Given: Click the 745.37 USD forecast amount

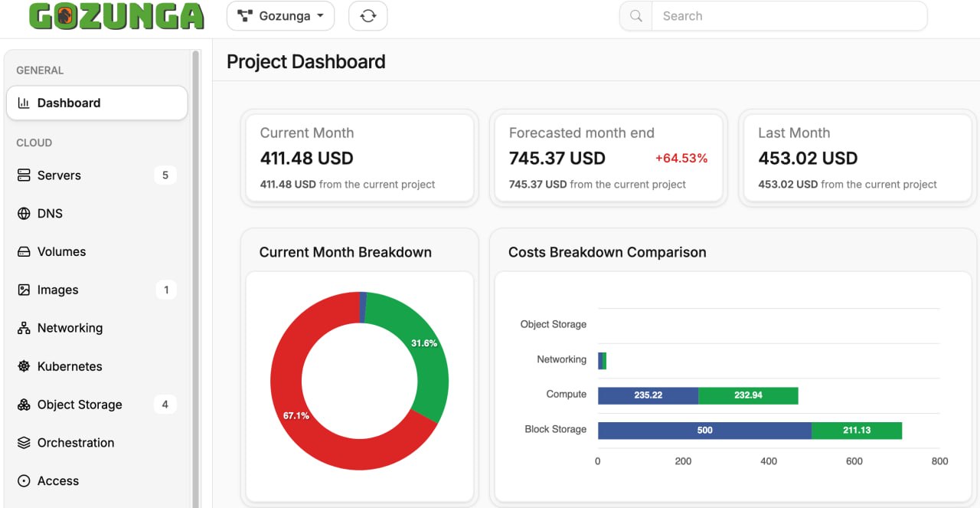Looking at the screenshot, I should coord(557,159).
